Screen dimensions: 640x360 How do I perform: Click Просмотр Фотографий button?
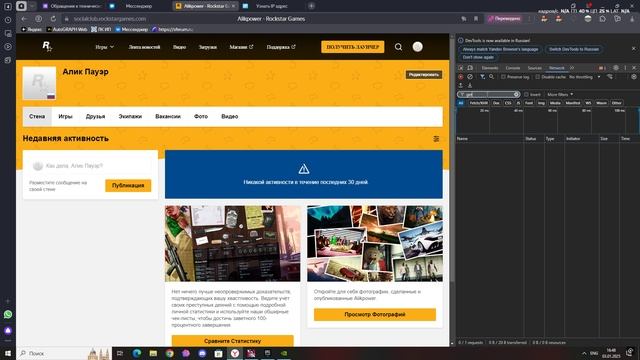[x=375, y=314]
